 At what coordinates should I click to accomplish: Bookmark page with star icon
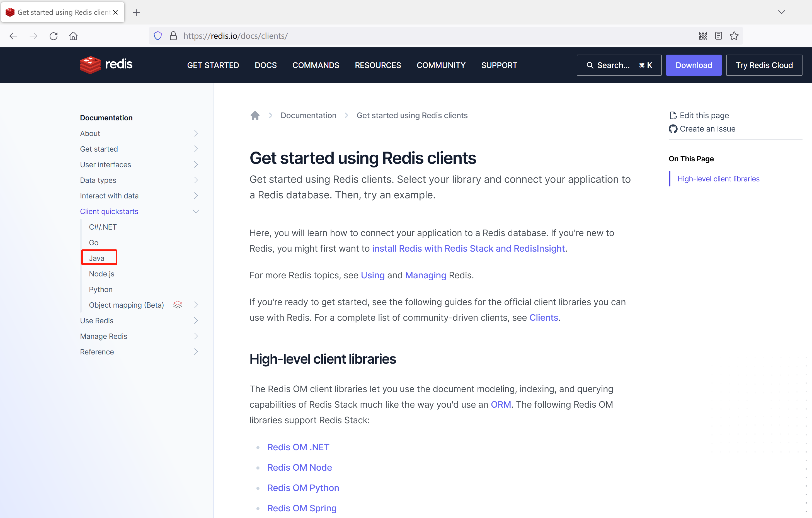click(734, 36)
